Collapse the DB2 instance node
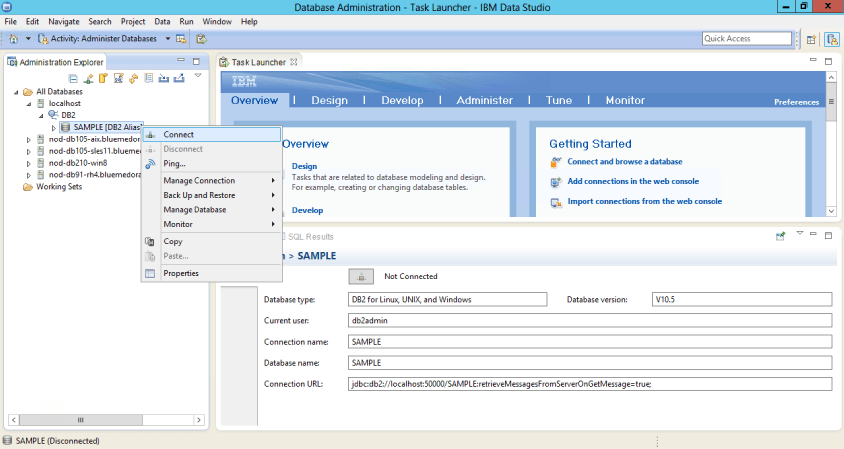Image resolution: width=844 pixels, height=449 pixels. (x=41, y=116)
